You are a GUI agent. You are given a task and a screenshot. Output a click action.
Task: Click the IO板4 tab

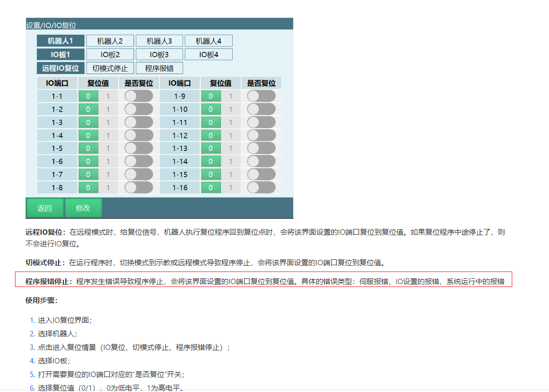point(208,55)
